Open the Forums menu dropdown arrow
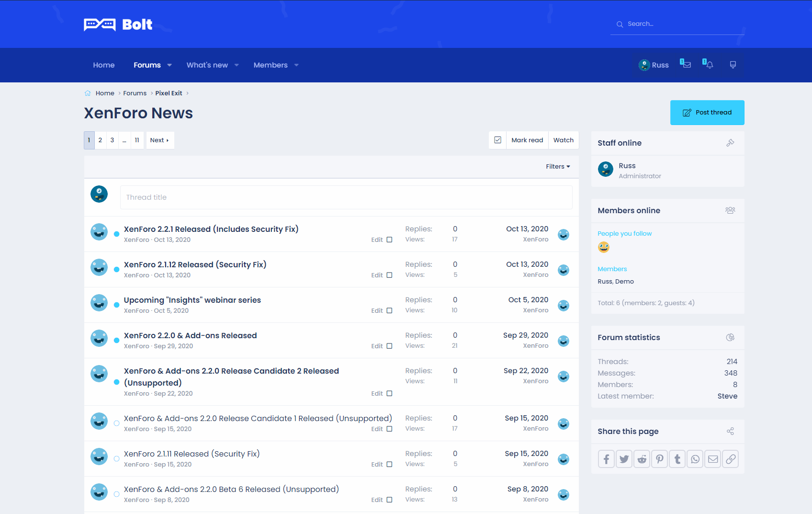Image resolution: width=812 pixels, height=514 pixels. click(169, 65)
